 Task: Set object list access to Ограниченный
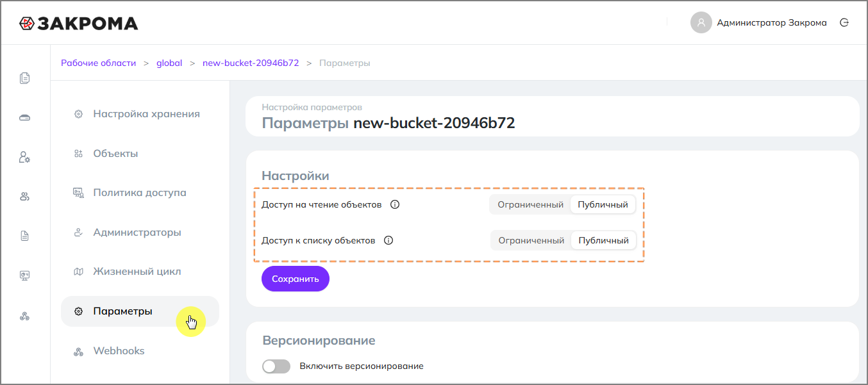[531, 241]
